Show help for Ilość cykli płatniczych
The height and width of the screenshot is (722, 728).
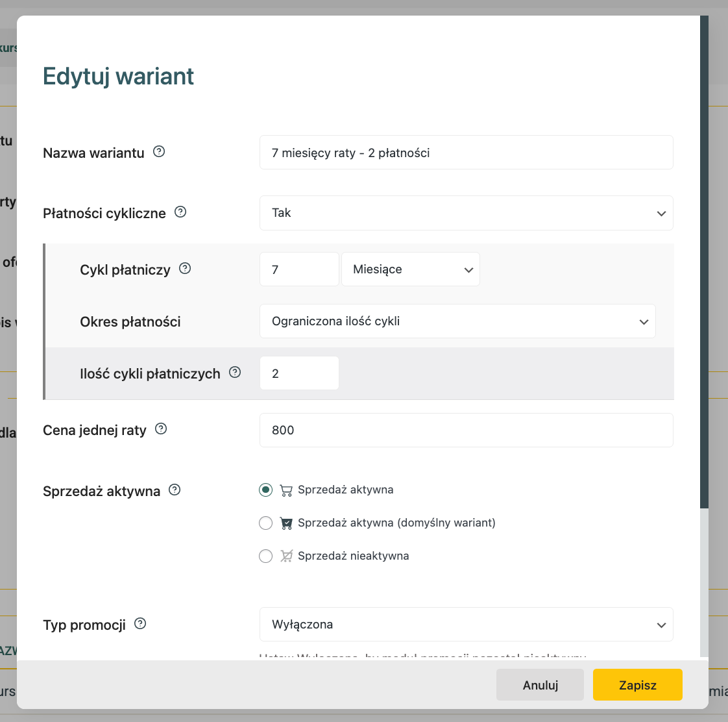coord(235,372)
